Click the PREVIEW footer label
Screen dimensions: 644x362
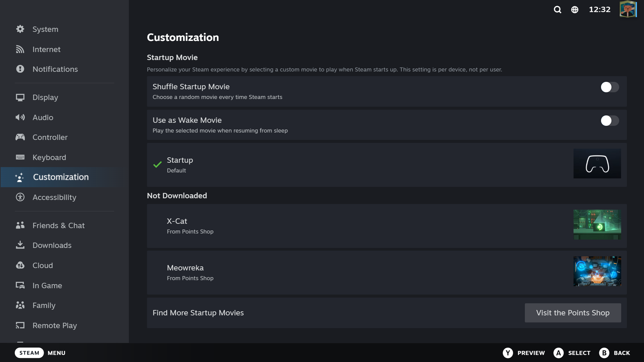coord(531,353)
